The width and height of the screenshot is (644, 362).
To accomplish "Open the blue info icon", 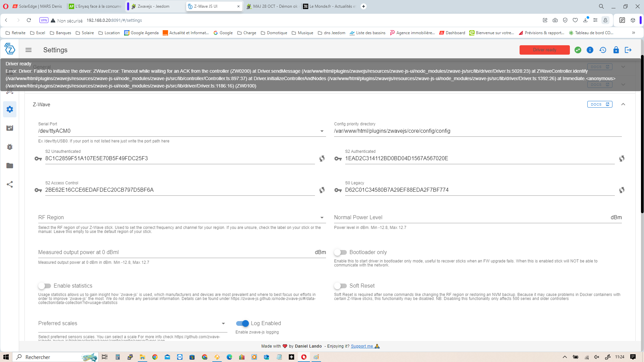I will click(590, 50).
